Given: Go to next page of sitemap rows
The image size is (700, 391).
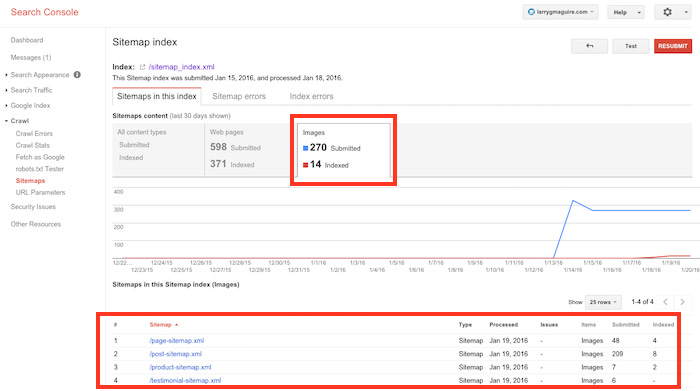Looking at the screenshot, I should [682, 302].
